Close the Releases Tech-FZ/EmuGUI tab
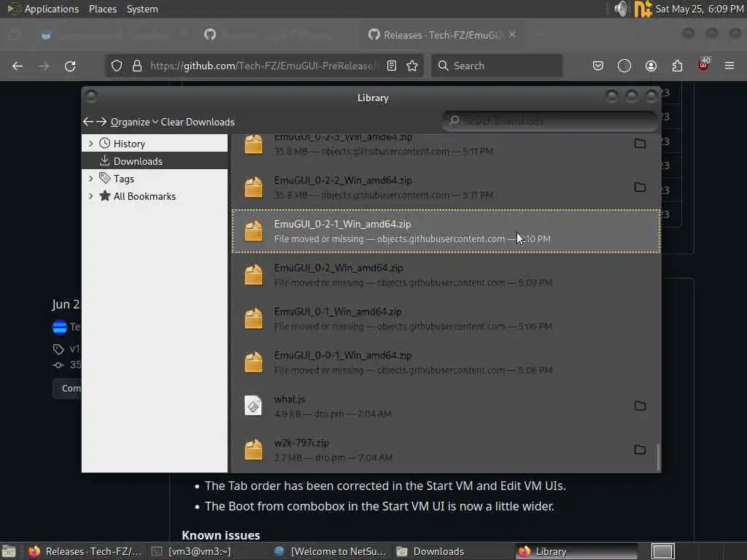Screen dimensions: 747x560 (x=512, y=35)
